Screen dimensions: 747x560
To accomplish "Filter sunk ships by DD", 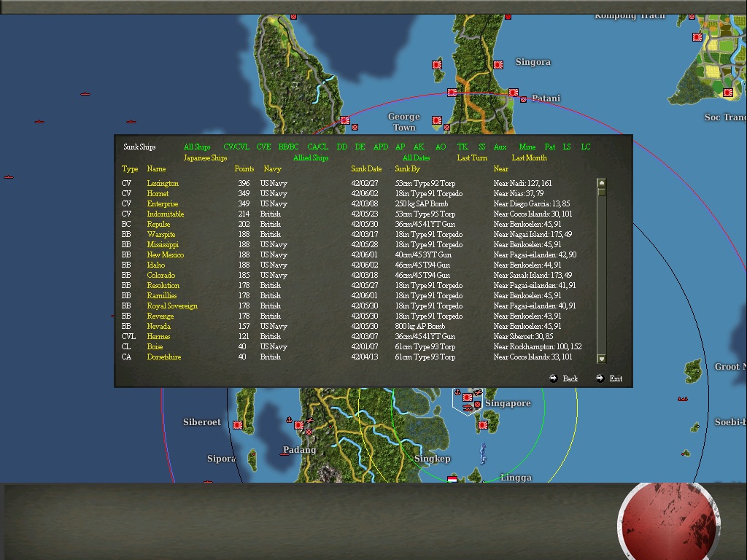I will [342, 147].
